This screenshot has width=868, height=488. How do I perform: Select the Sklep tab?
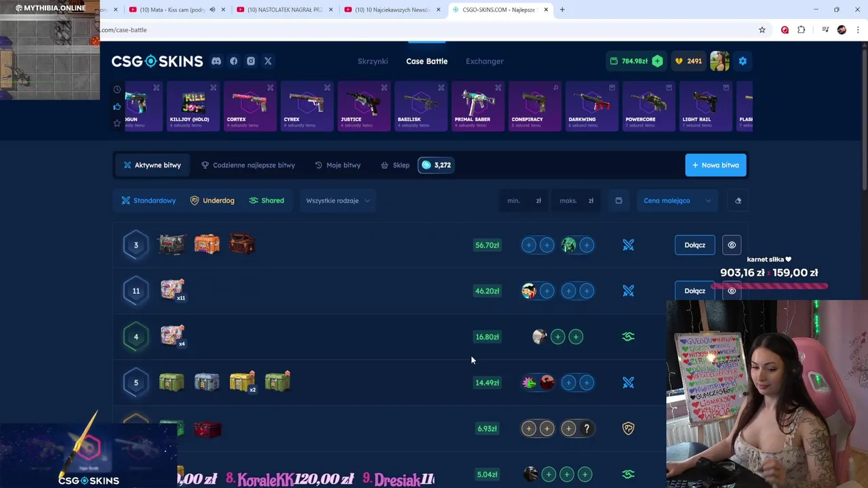[395, 165]
